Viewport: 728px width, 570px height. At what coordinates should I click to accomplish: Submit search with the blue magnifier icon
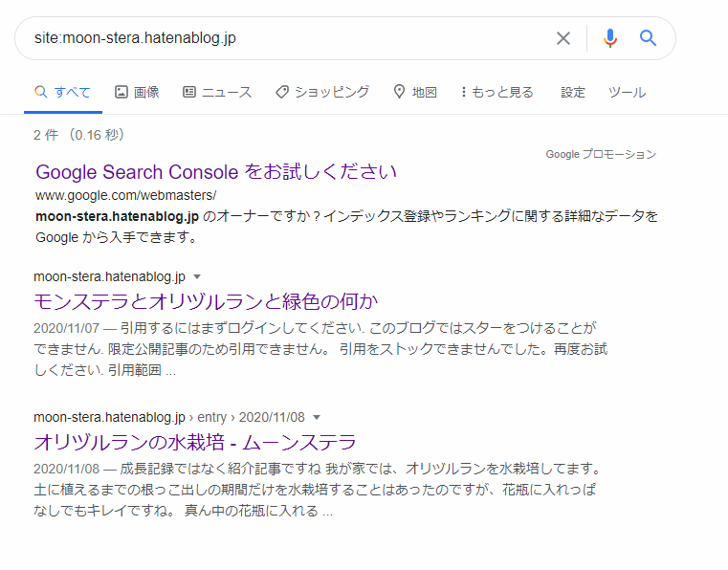click(648, 37)
